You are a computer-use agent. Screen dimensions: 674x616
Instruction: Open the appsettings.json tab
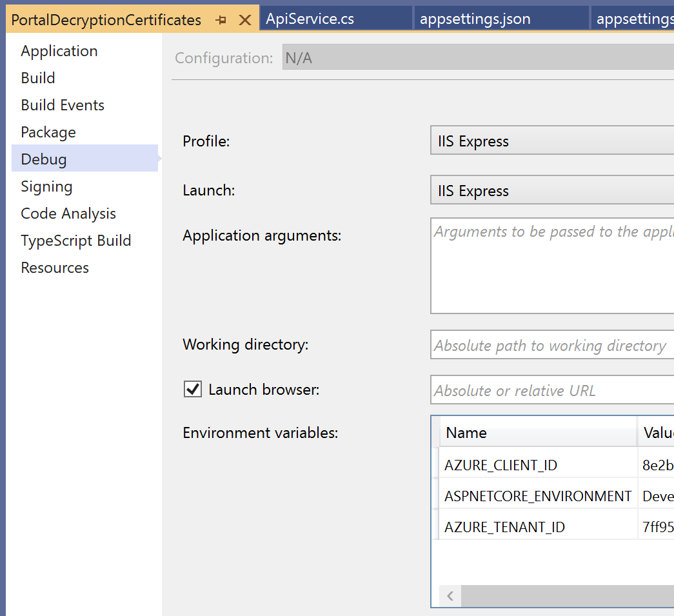click(475, 19)
